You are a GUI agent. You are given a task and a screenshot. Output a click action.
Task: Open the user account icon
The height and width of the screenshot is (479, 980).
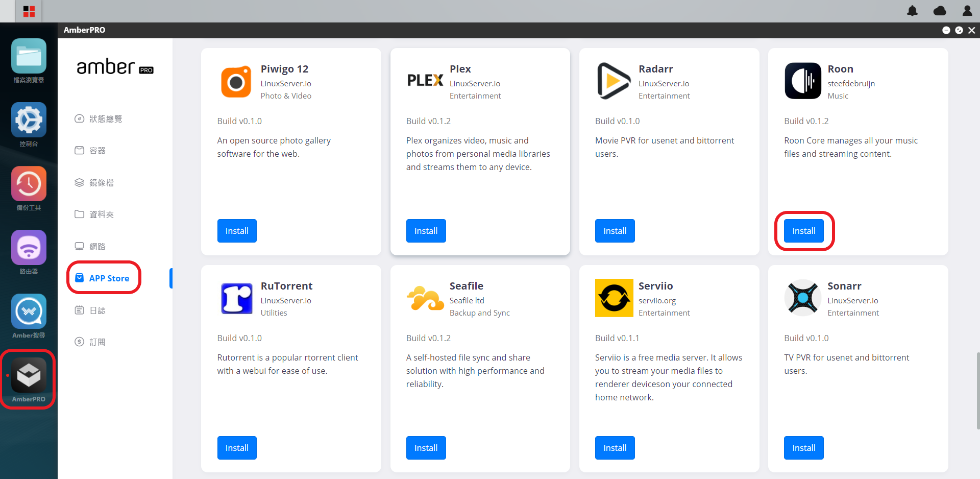967,11
